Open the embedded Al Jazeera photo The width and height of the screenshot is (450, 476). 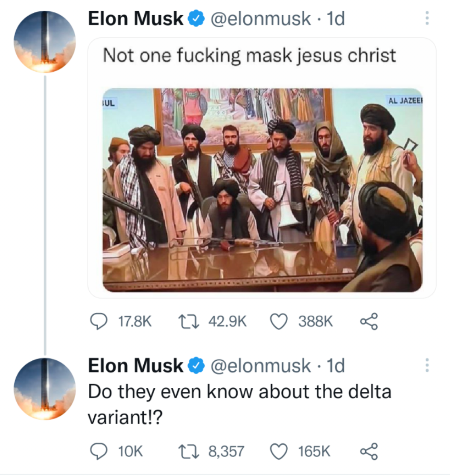(x=262, y=190)
